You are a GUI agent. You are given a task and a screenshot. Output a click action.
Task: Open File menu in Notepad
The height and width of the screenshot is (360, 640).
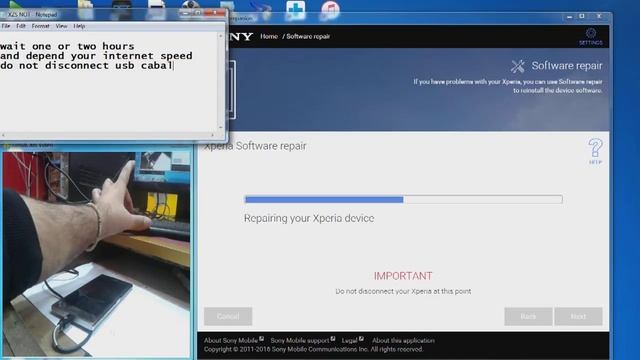6,26
